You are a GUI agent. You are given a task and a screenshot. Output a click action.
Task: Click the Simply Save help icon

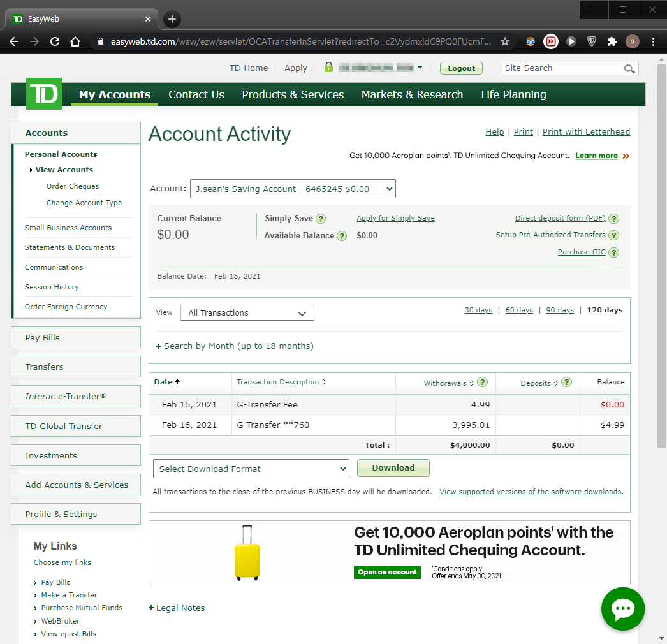[x=321, y=219]
